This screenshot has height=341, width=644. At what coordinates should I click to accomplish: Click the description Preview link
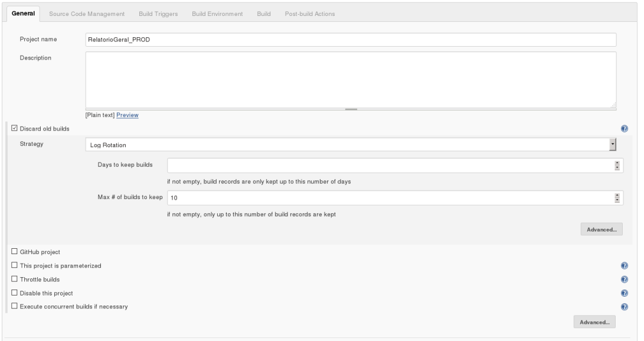click(127, 115)
